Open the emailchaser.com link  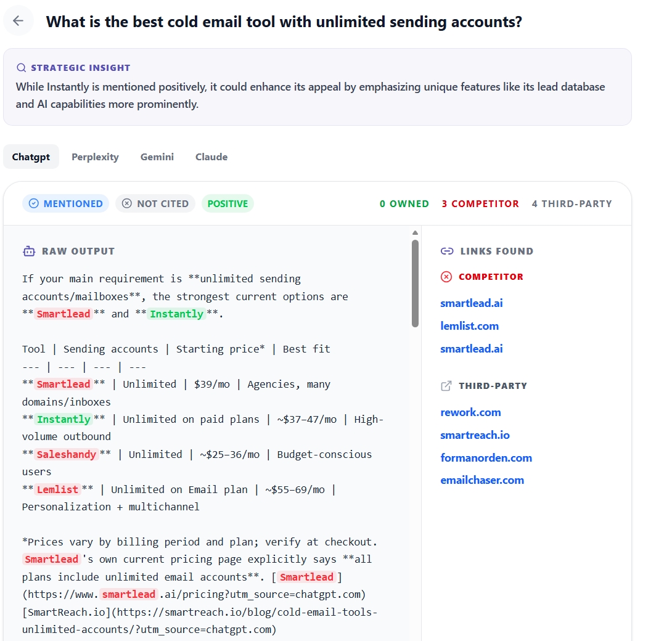pyautogui.click(x=482, y=480)
